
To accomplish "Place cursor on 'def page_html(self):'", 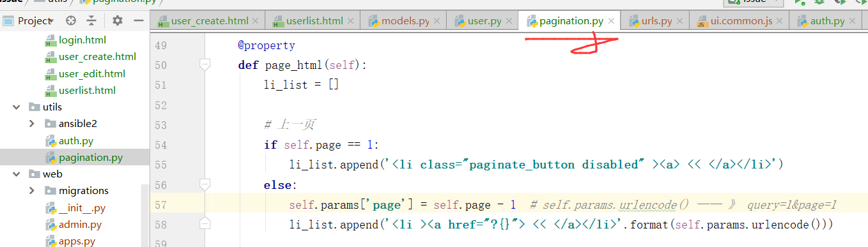I will [x=302, y=65].
